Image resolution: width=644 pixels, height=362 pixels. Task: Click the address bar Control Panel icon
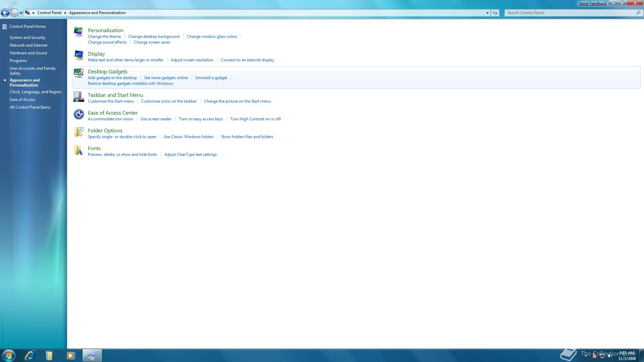[x=28, y=13]
